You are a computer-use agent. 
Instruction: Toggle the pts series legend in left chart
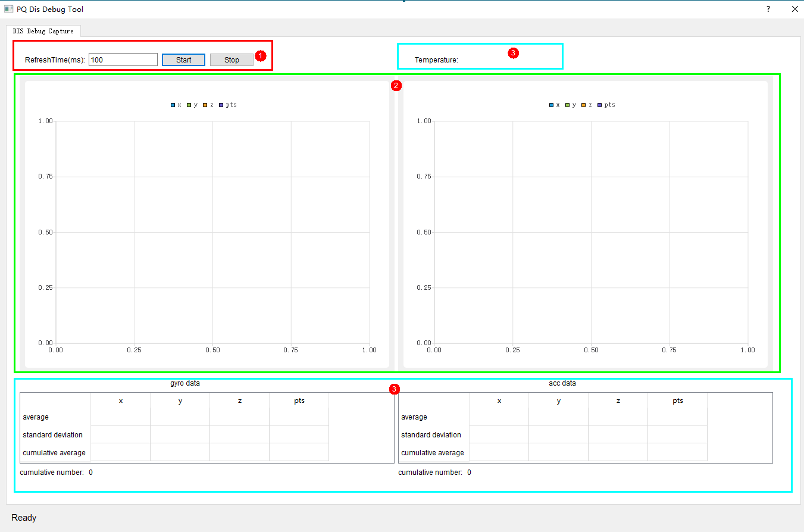[228, 105]
